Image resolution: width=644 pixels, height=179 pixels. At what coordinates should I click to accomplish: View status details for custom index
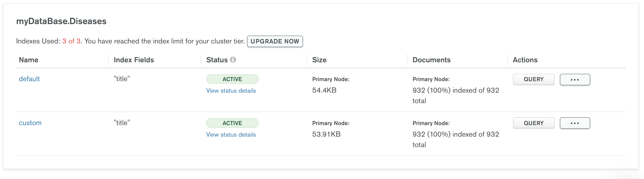point(231,135)
